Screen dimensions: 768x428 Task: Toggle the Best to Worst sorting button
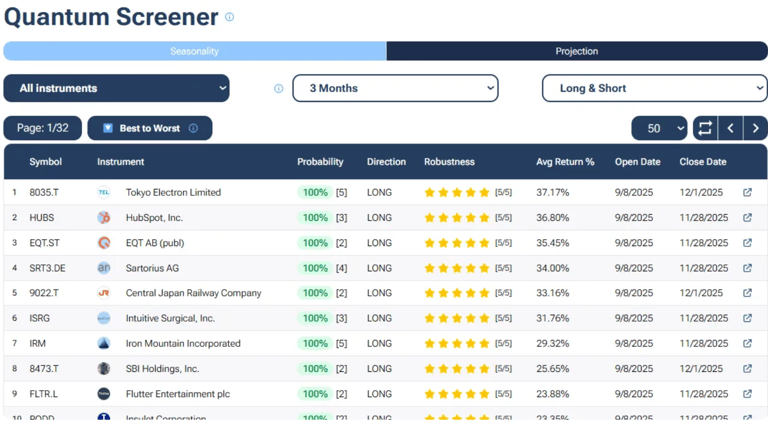click(150, 128)
